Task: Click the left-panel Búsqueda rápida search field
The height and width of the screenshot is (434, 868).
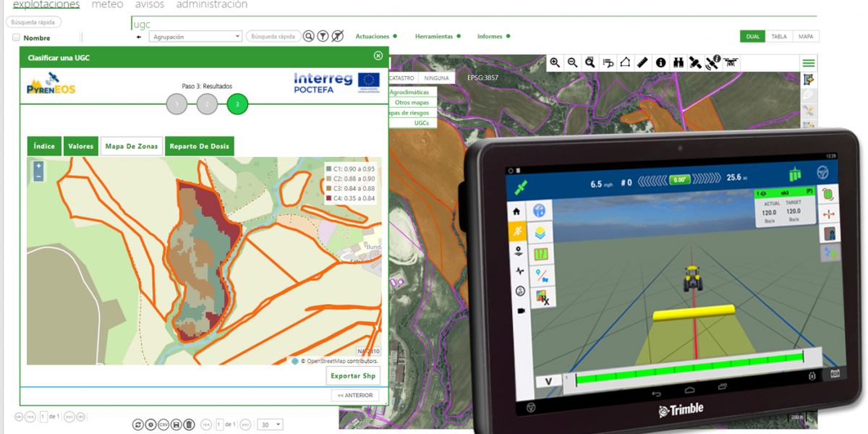Action: (x=34, y=22)
